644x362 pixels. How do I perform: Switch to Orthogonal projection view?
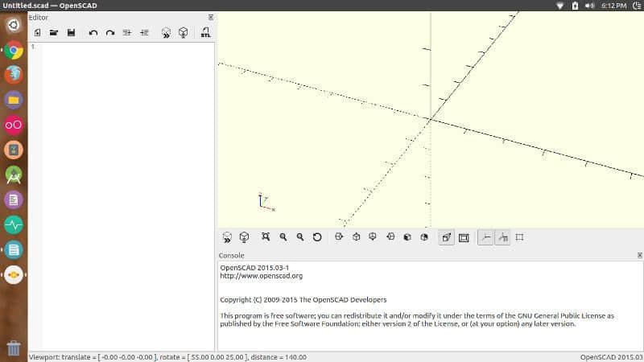[x=464, y=237]
